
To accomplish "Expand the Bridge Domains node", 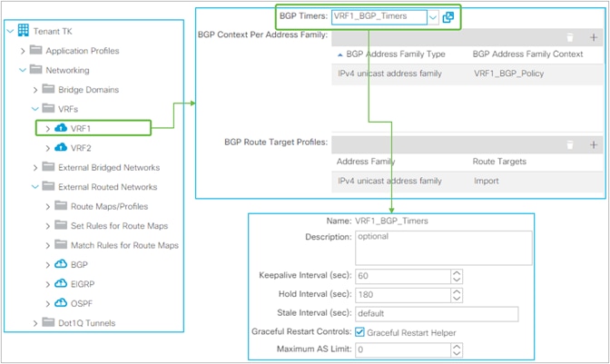I will pos(35,90).
